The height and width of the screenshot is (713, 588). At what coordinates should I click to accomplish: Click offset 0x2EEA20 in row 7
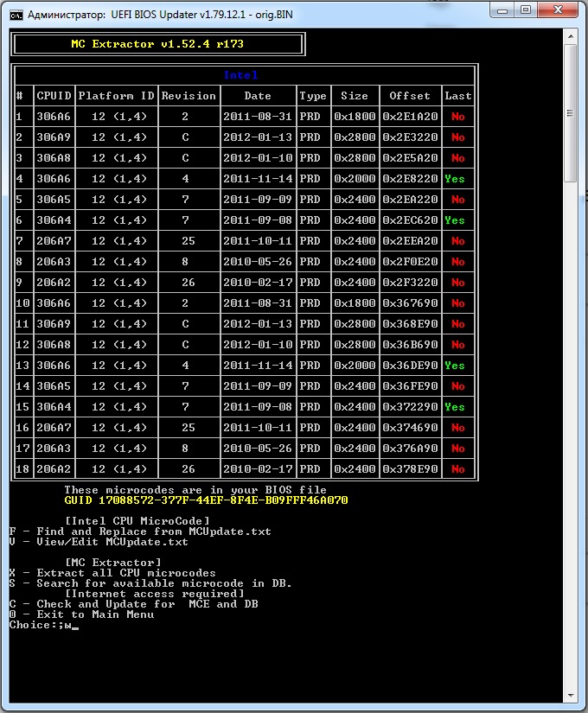pyautogui.click(x=410, y=241)
